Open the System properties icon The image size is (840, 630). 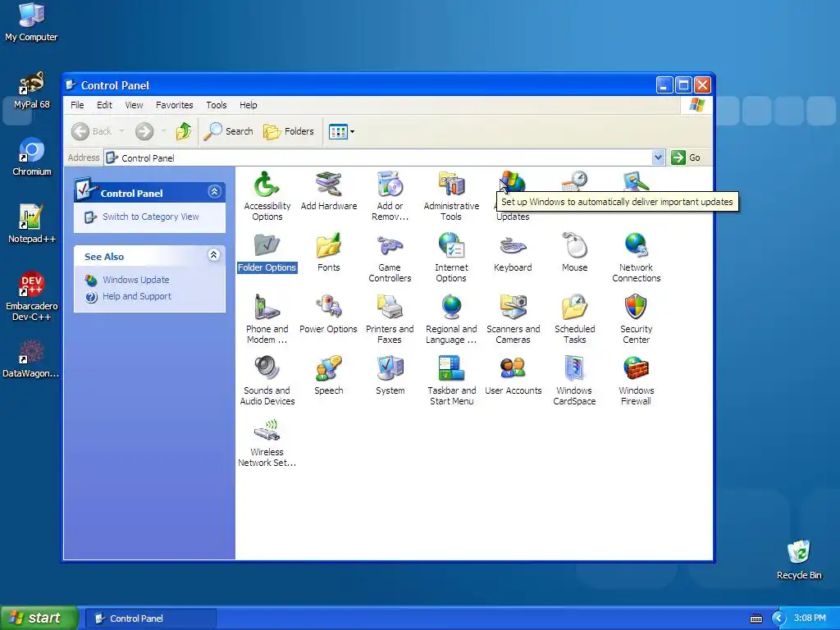pos(390,370)
